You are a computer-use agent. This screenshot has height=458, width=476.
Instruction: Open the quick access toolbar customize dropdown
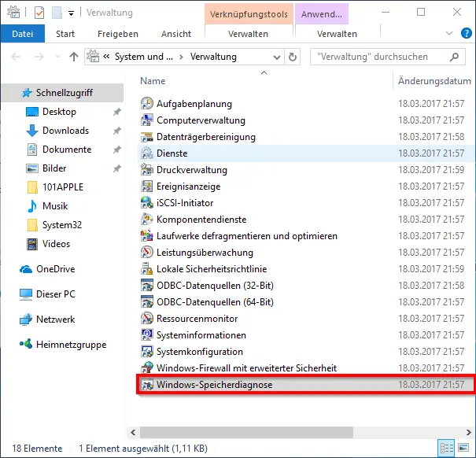pyautogui.click(x=71, y=13)
